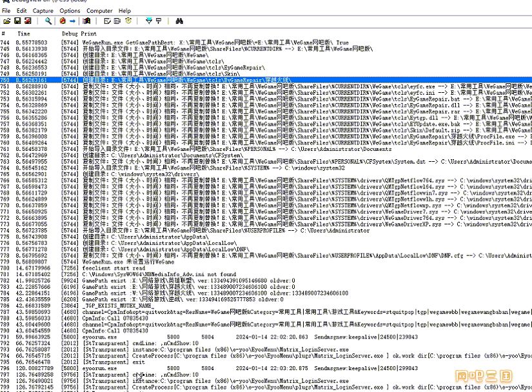Select the GamePath line with PID [6208]
The height and width of the screenshot is (392, 532).
[266, 299]
